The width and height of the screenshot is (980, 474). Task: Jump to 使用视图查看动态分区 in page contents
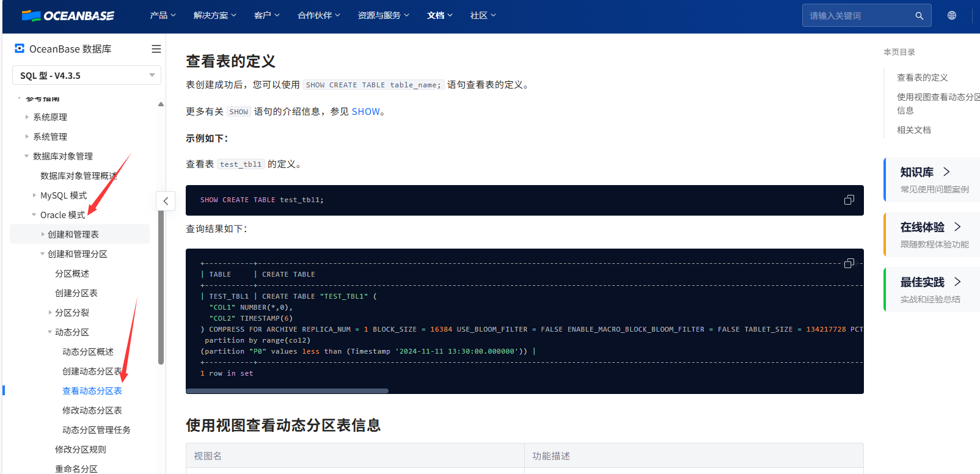[938, 104]
